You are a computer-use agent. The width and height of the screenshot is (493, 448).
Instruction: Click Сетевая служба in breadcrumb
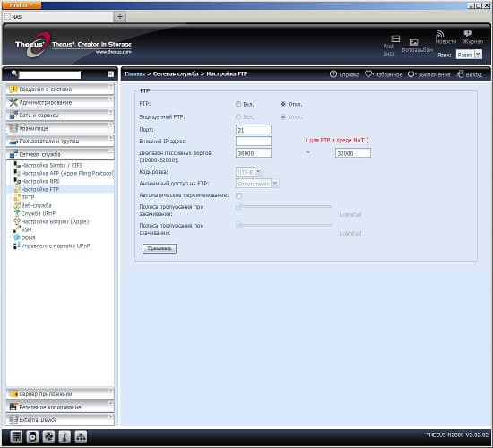click(176, 73)
